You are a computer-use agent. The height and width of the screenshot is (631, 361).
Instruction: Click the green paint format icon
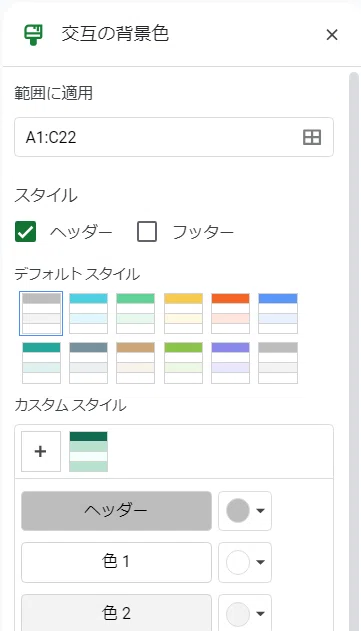click(33, 35)
